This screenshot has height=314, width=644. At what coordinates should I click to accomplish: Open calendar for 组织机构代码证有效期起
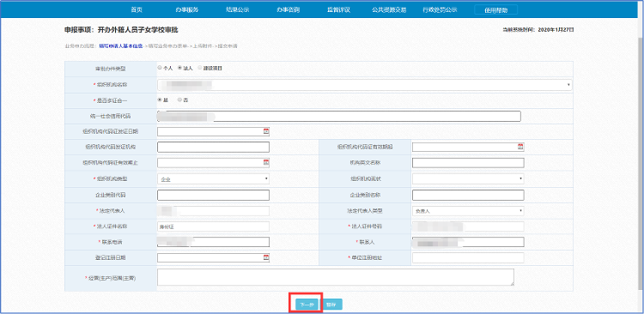pyautogui.click(x=520, y=147)
